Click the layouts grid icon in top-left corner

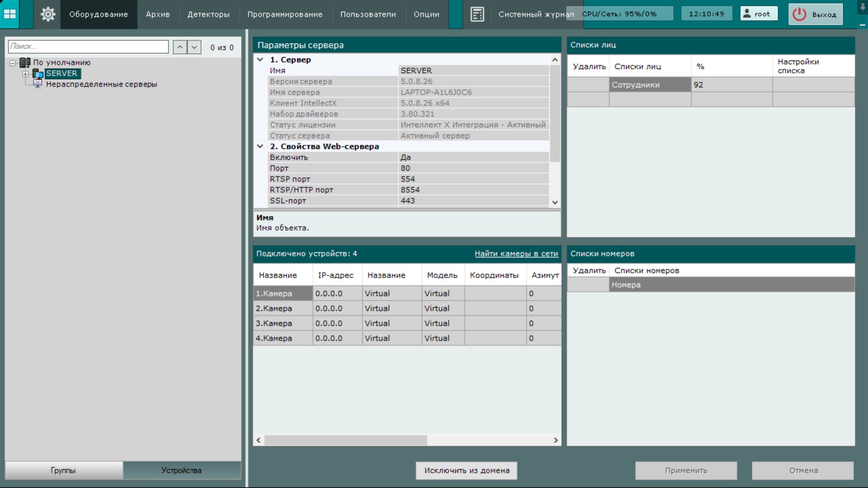(x=9, y=14)
